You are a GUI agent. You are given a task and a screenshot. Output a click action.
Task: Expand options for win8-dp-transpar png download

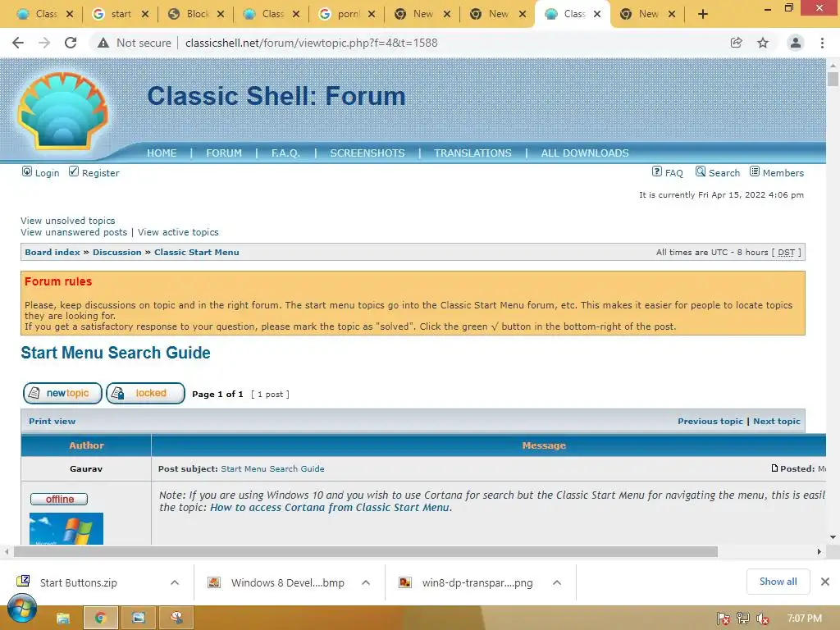pos(557,582)
